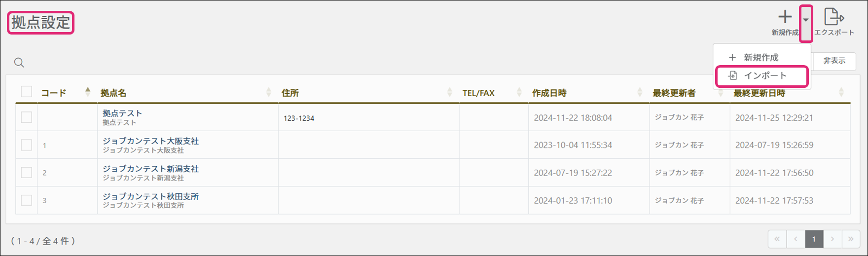Sort by 拠点名 column arrows
Viewport: 868px width, 256px height.
click(x=269, y=92)
